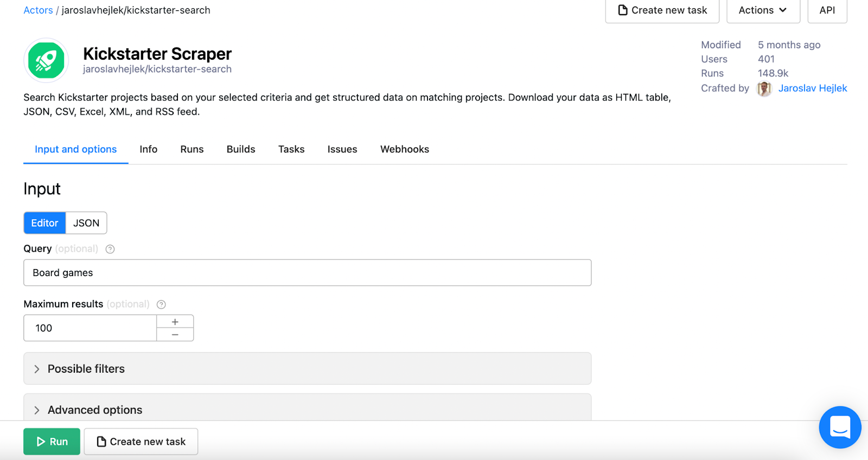The height and width of the screenshot is (460, 868).
Task: Go to the Builds tab
Action: (241, 149)
